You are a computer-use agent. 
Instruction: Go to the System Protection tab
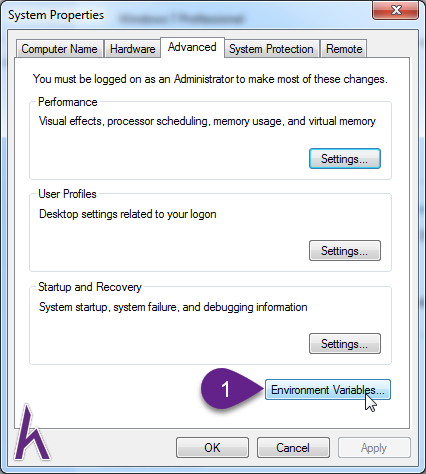(x=271, y=49)
